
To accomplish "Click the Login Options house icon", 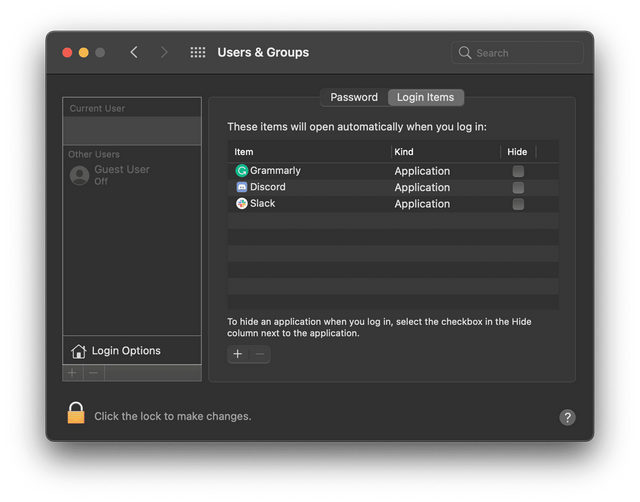I will click(78, 351).
